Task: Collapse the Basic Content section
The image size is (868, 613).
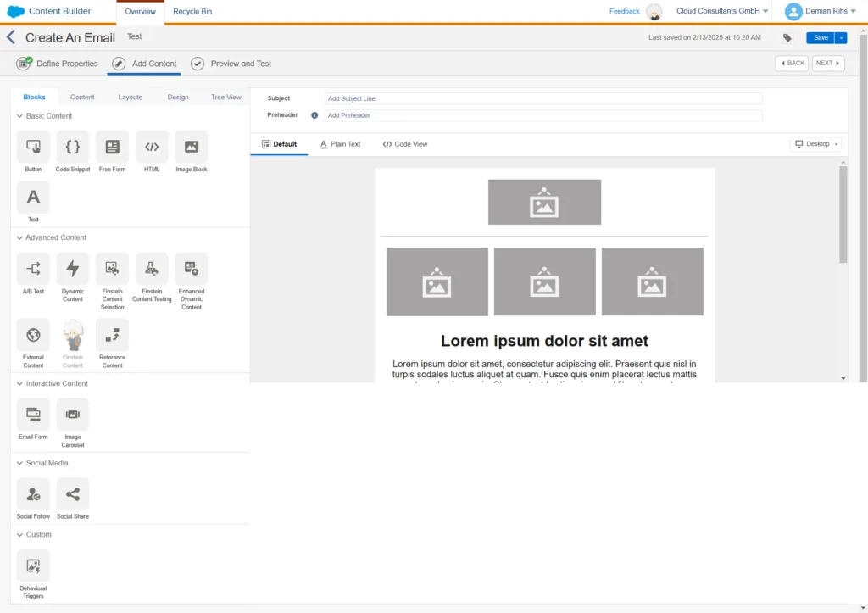Action: click(20, 116)
